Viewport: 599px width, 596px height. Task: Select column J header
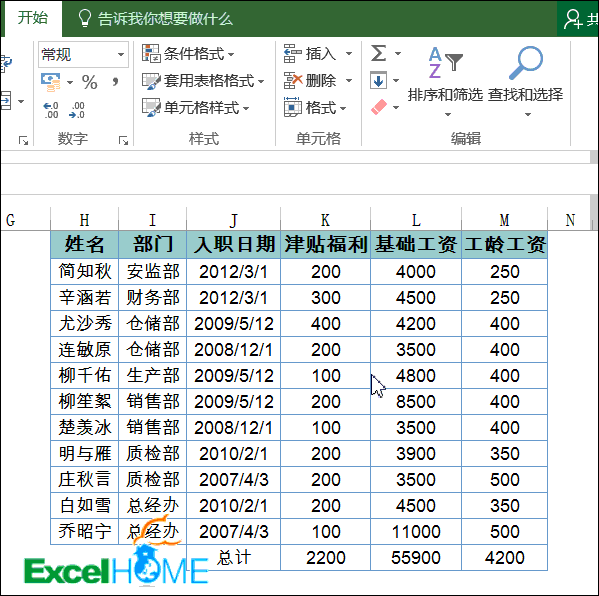point(233,220)
